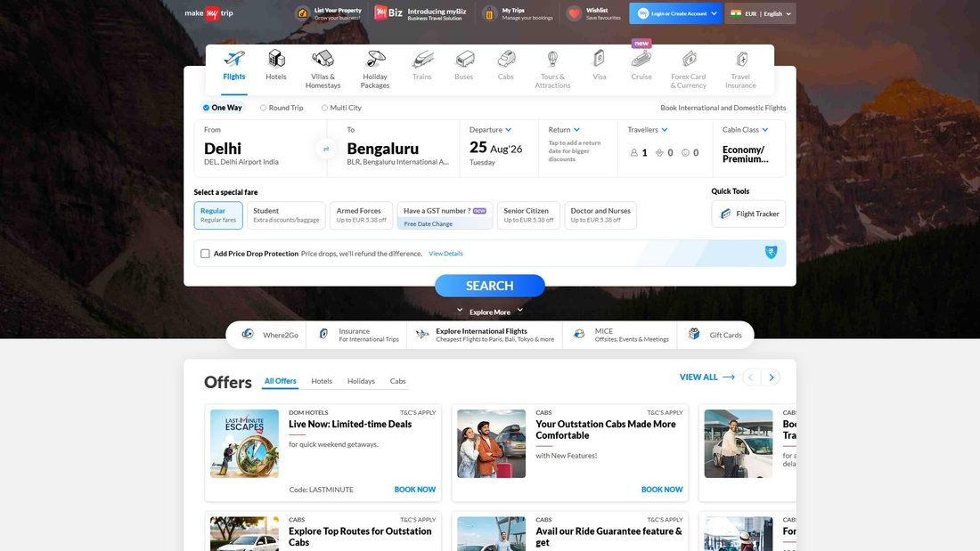Select the Multi City radio button

[324, 108]
